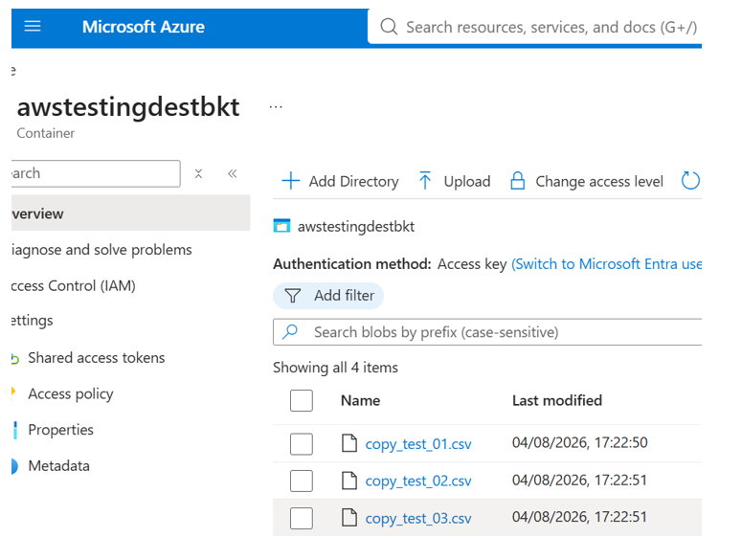
Task: Check the box for copy_test_02.csv
Action: (x=302, y=481)
